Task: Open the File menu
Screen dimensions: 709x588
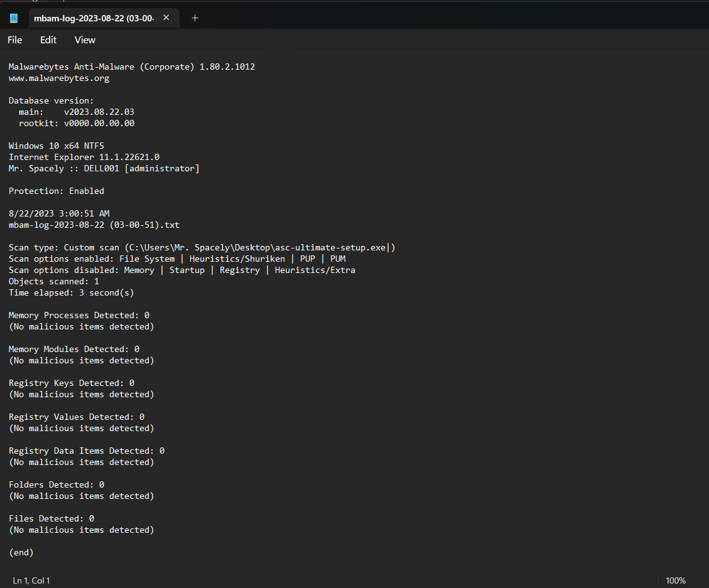Action: point(15,40)
